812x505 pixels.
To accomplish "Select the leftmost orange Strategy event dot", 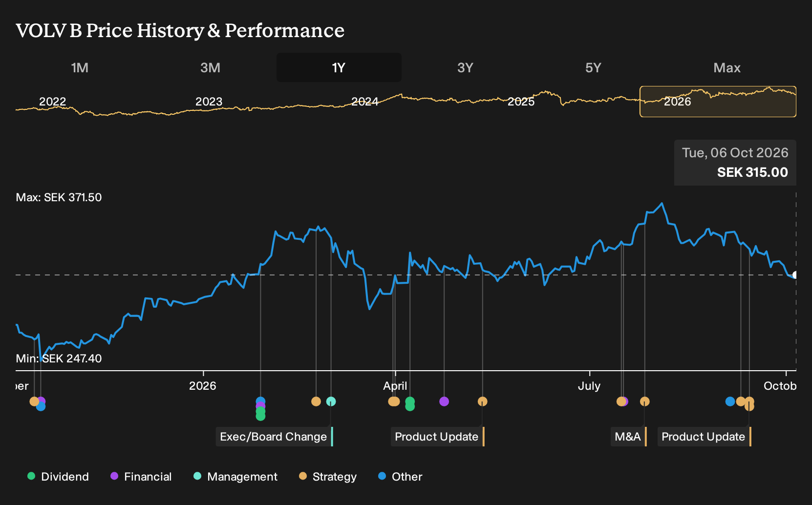I will click(x=34, y=401).
